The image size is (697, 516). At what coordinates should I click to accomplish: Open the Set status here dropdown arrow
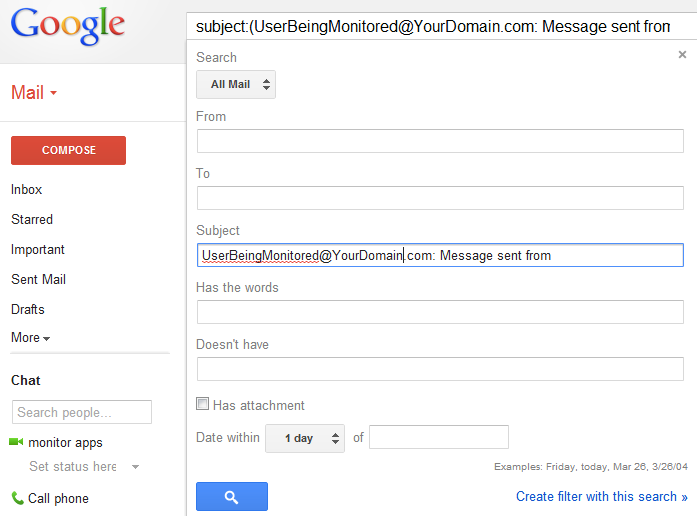tap(136, 467)
